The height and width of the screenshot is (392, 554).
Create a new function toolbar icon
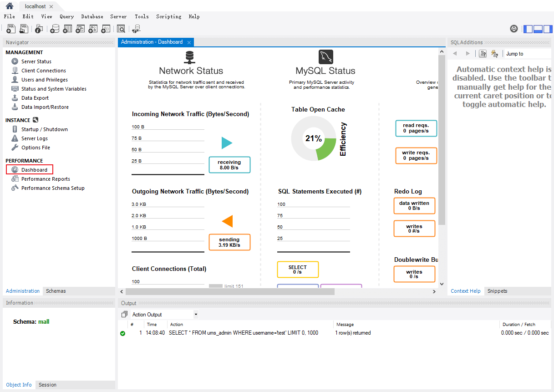(106, 29)
